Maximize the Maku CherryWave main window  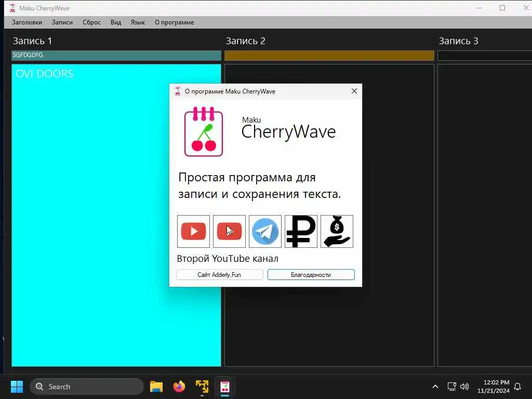[502, 8]
